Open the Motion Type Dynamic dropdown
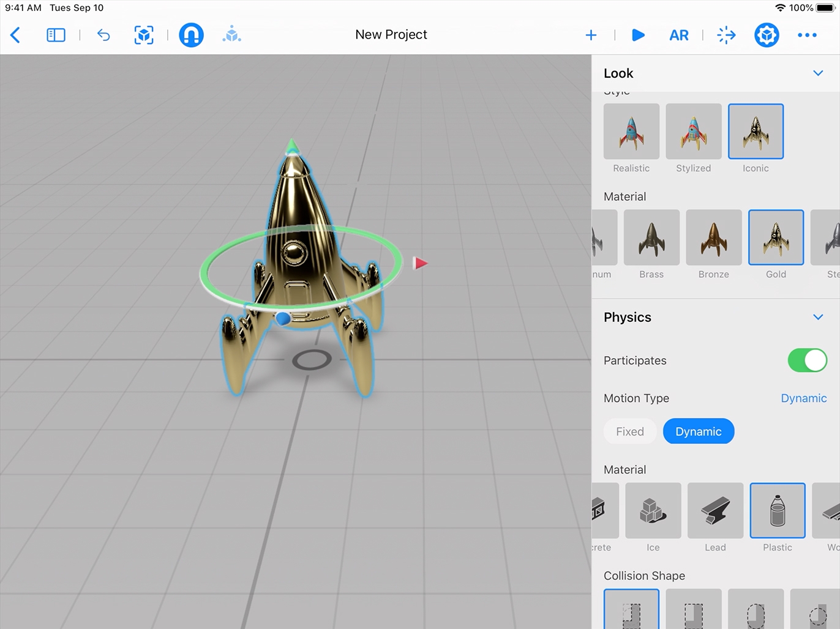840x629 pixels. [804, 398]
